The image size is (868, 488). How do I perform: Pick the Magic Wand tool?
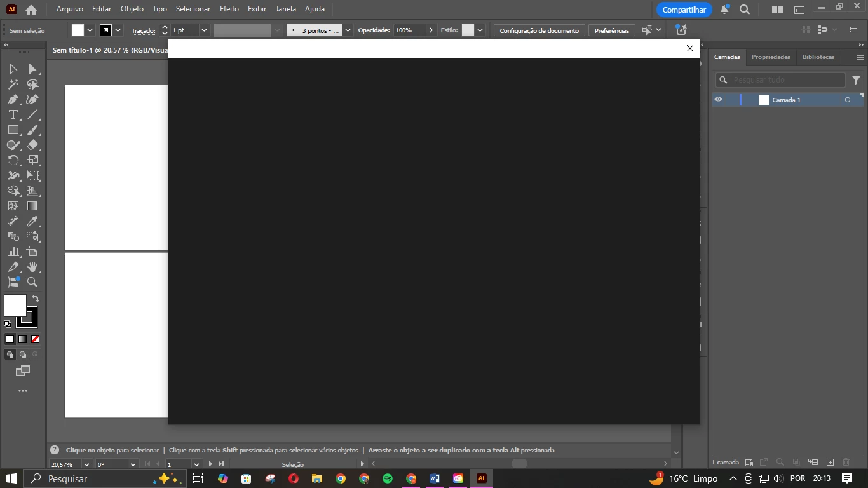[13, 84]
